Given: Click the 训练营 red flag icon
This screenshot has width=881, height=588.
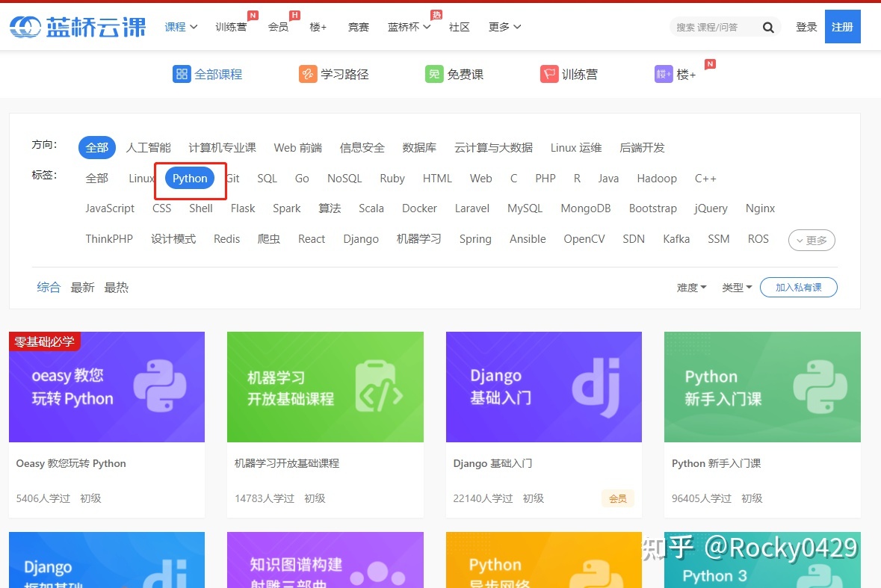Looking at the screenshot, I should pyautogui.click(x=549, y=73).
